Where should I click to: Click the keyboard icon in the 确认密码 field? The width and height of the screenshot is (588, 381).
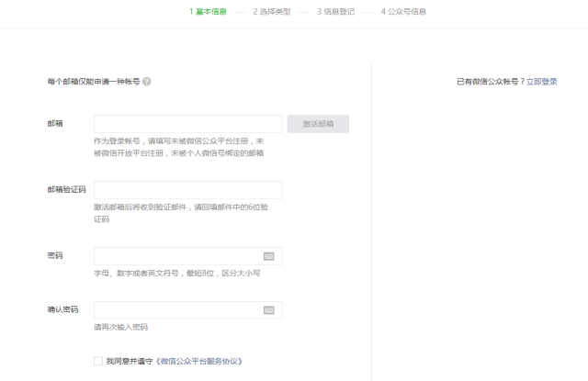(269, 310)
